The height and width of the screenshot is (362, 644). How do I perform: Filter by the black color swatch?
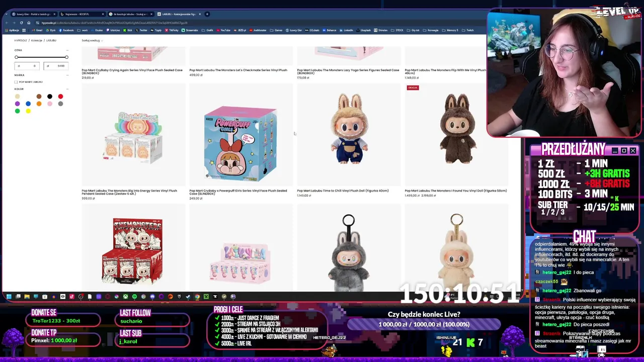pos(50,97)
